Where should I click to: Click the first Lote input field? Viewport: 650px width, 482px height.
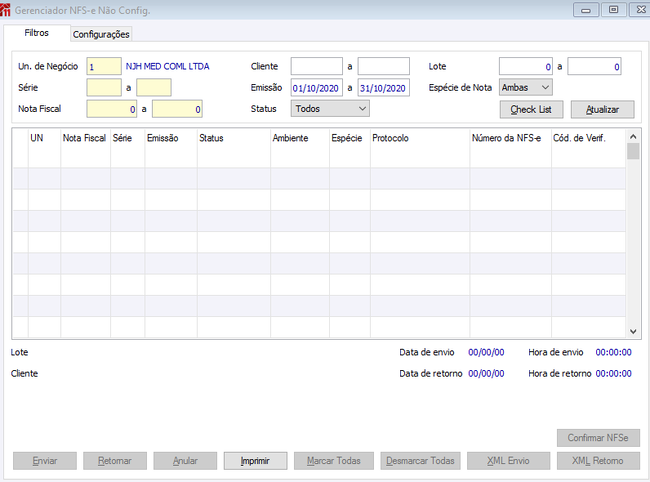tap(526, 66)
